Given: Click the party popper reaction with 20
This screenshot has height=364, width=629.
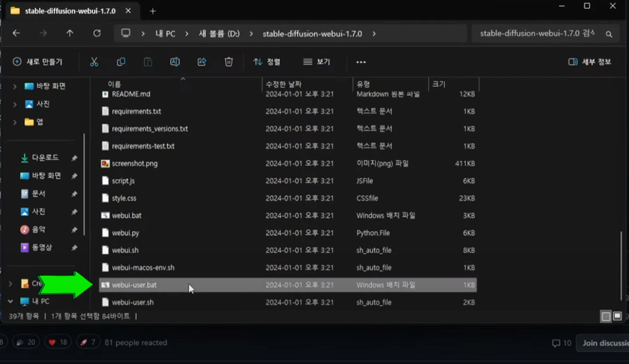Looking at the screenshot, I should click(x=26, y=343).
